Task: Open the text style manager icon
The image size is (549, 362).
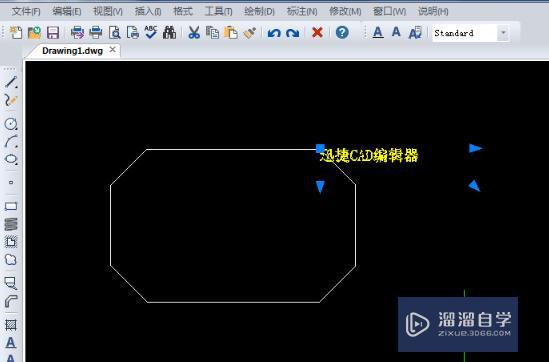Action: tap(415, 33)
